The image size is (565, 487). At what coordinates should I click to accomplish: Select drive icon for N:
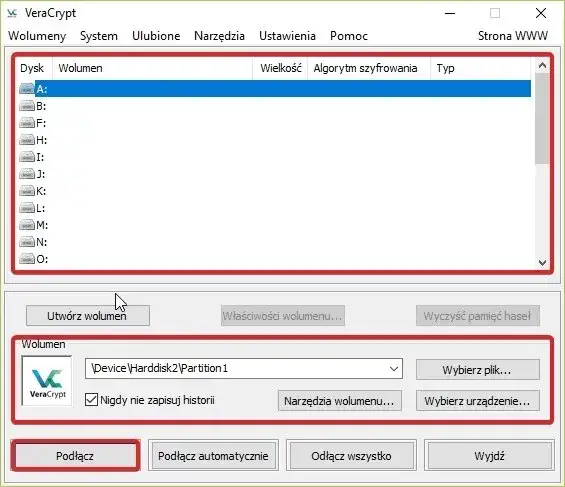point(27,242)
